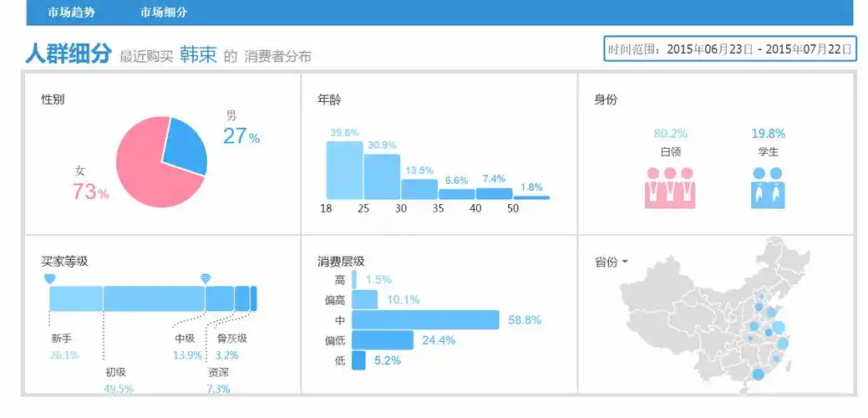Open the 市场细分 tab
868x418 pixels.
pyautogui.click(x=164, y=13)
